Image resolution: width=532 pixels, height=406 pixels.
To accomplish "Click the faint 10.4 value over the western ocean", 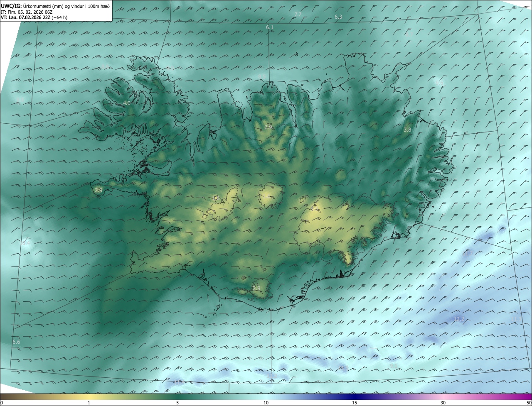I will click(26, 243).
